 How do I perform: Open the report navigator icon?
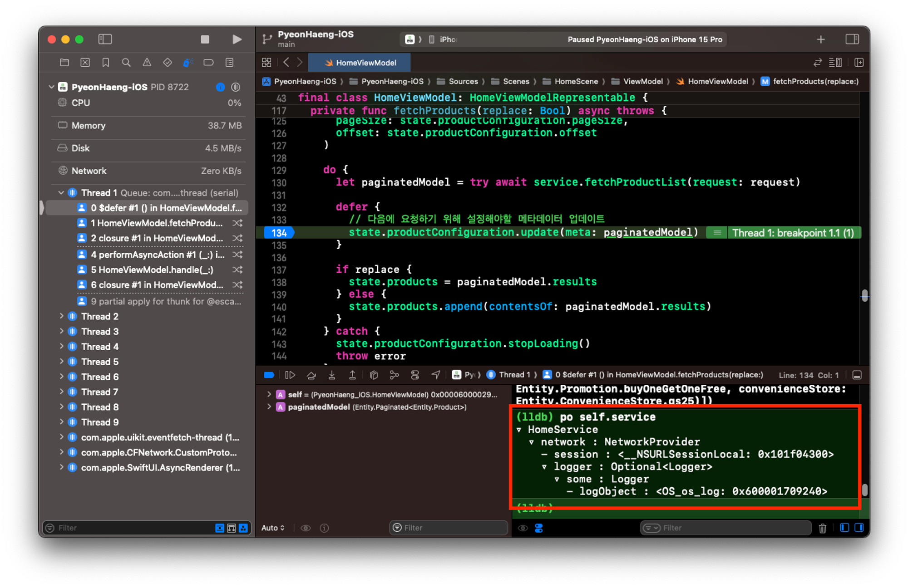[x=229, y=63]
